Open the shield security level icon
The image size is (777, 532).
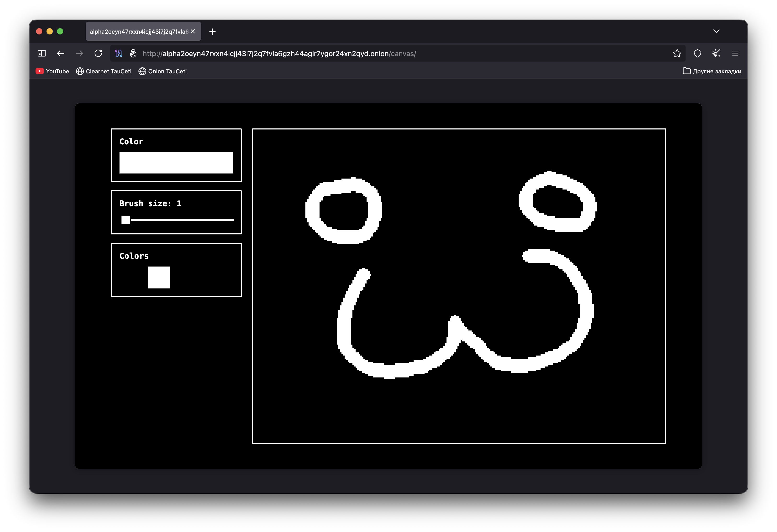697,54
